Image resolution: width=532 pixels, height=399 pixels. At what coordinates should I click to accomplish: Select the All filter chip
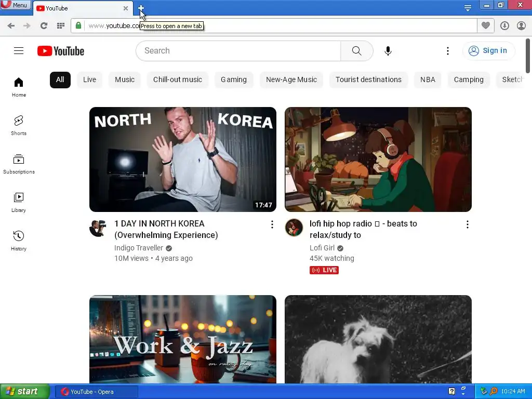pos(60,79)
